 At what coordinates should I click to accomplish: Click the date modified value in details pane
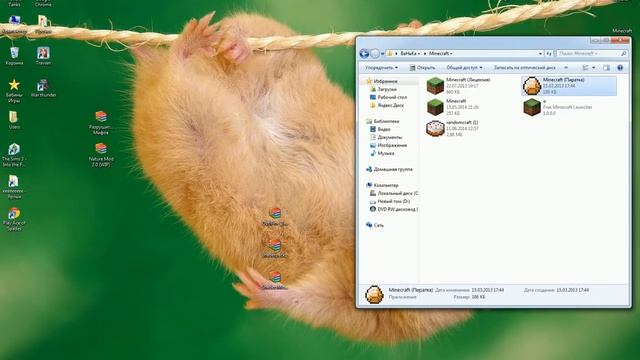point(487,290)
